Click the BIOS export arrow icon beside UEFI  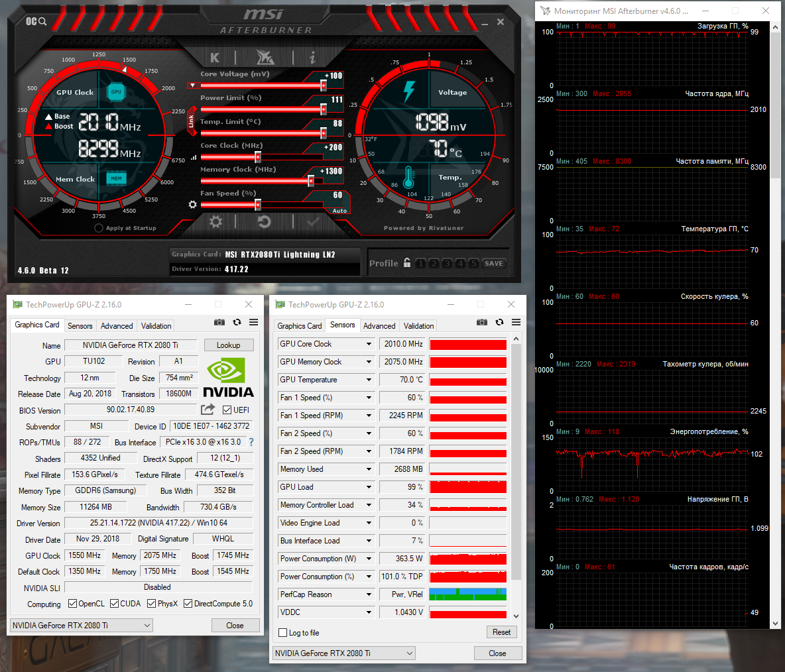(208, 410)
